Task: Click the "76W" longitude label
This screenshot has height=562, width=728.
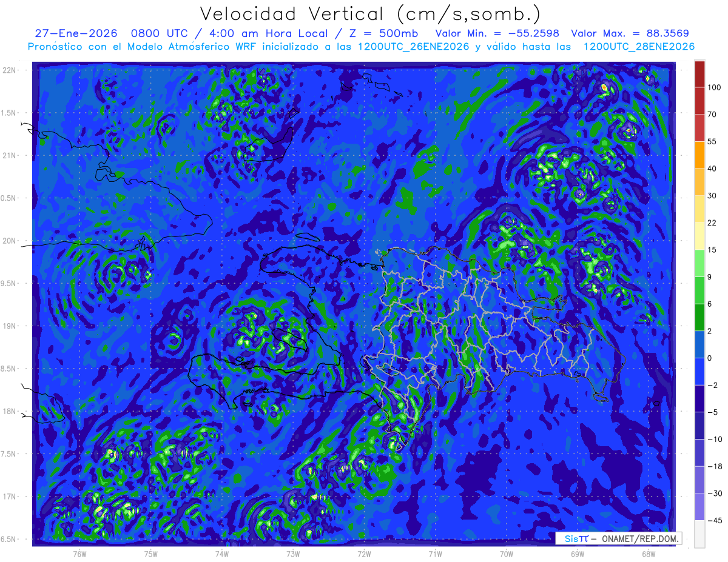Action: click(x=79, y=554)
